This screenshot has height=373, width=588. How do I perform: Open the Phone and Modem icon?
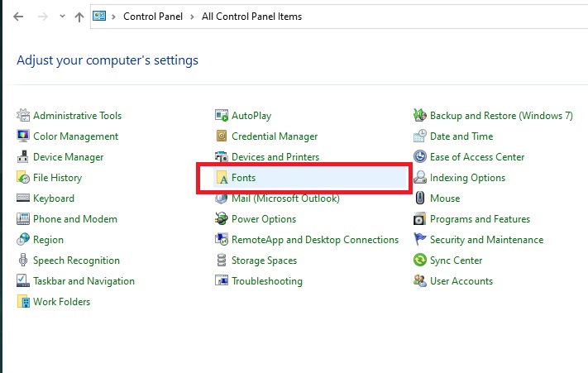23,218
